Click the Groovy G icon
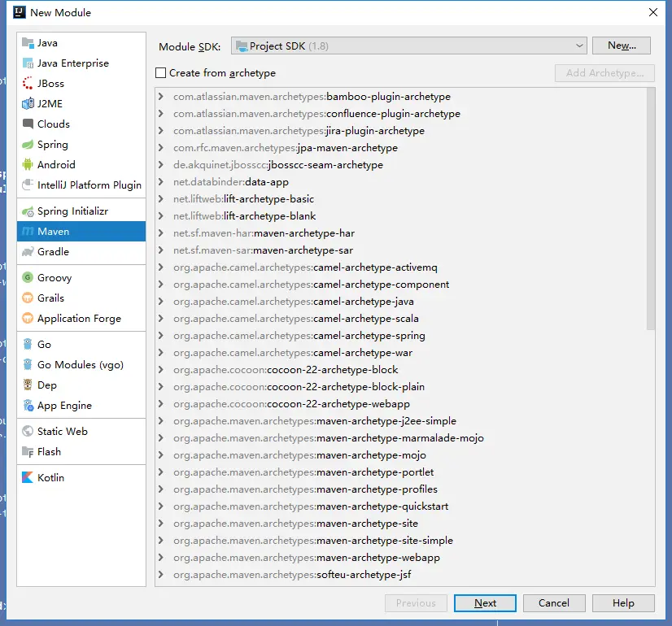The height and width of the screenshot is (626, 672). pyautogui.click(x=28, y=277)
